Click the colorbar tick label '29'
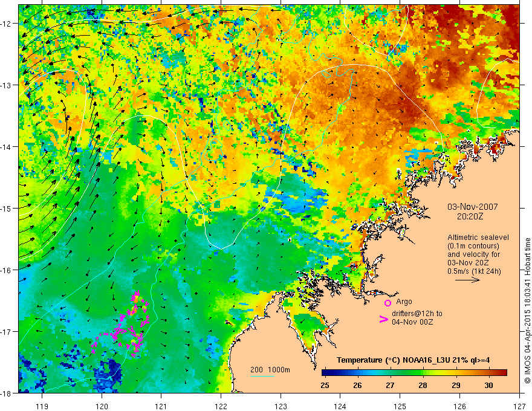 (x=456, y=386)
